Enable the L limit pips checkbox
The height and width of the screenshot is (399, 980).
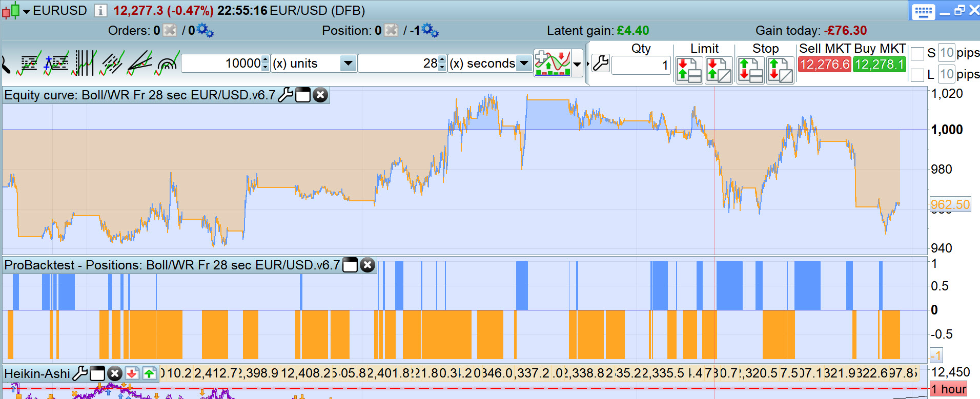click(917, 75)
